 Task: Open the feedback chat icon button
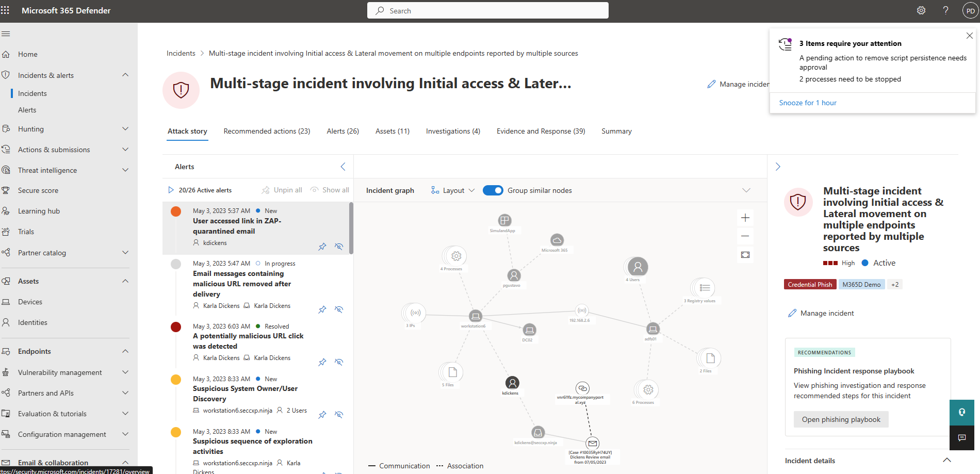click(x=962, y=438)
